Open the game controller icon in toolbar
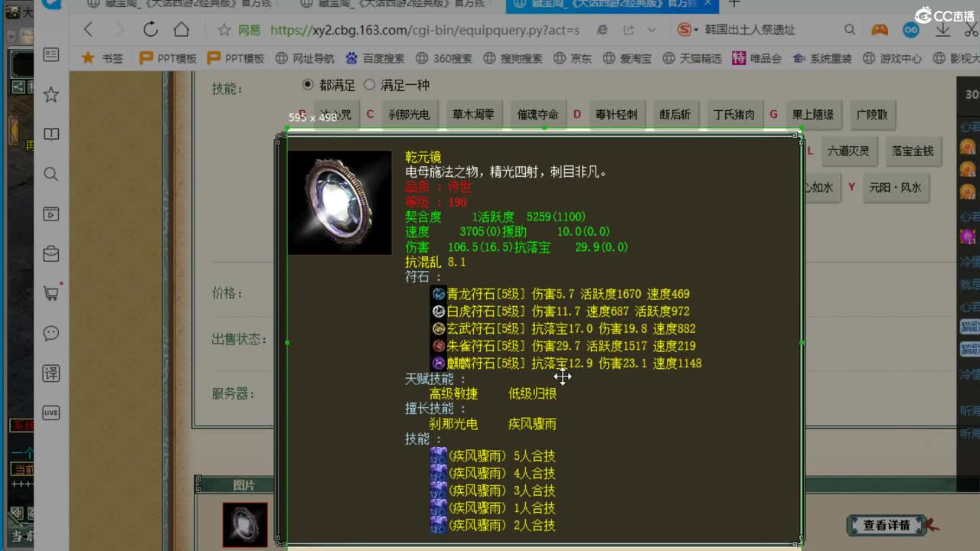This screenshot has height=551, width=980. pyautogui.click(x=880, y=30)
